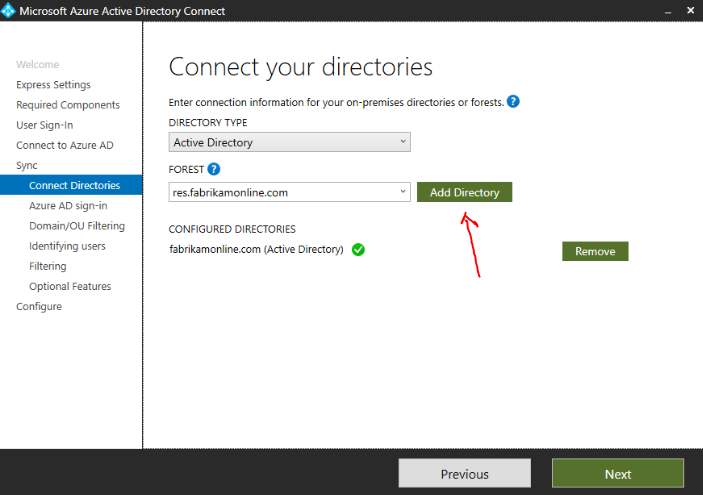Click the help icon beside FOREST label
The width and height of the screenshot is (703, 495).
coord(214,169)
